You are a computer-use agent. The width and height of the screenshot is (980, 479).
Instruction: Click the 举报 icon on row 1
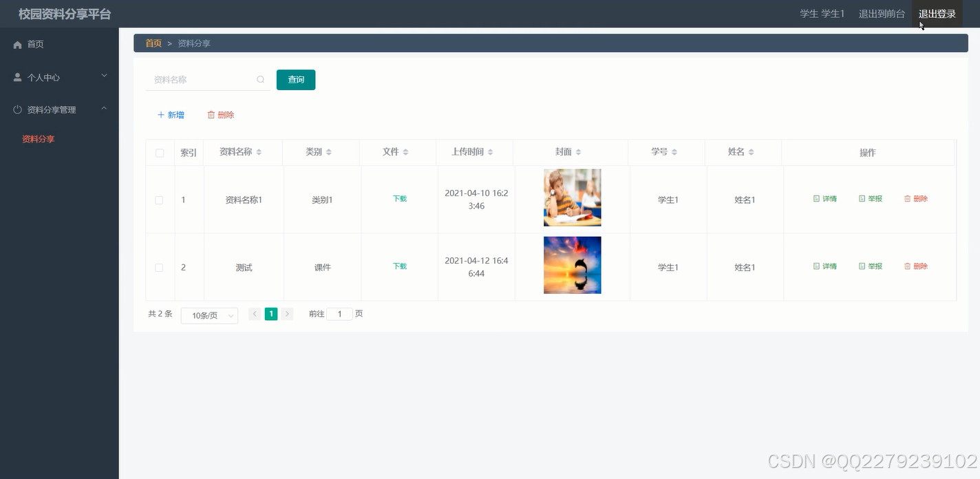(861, 198)
